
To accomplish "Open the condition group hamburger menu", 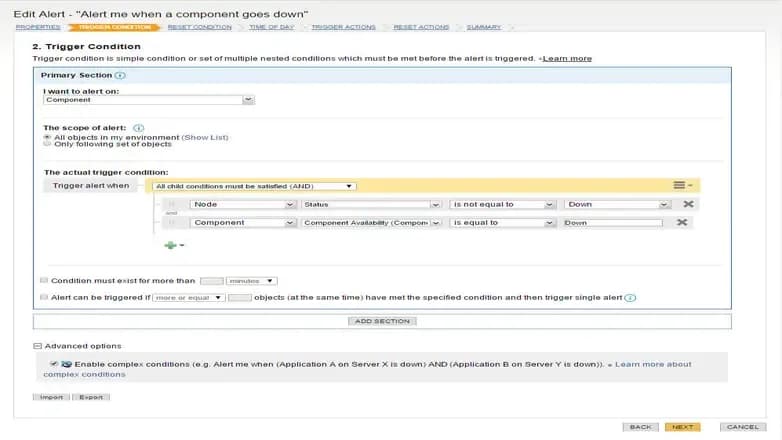I will (682, 185).
